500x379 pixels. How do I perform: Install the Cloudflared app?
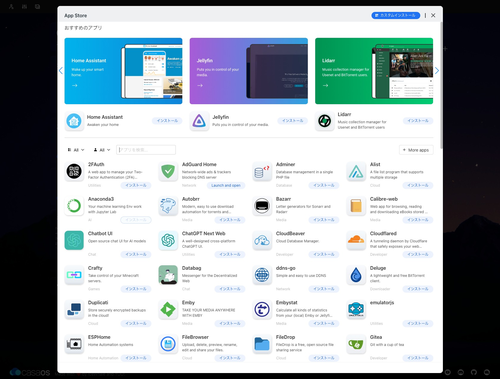tap(418, 254)
